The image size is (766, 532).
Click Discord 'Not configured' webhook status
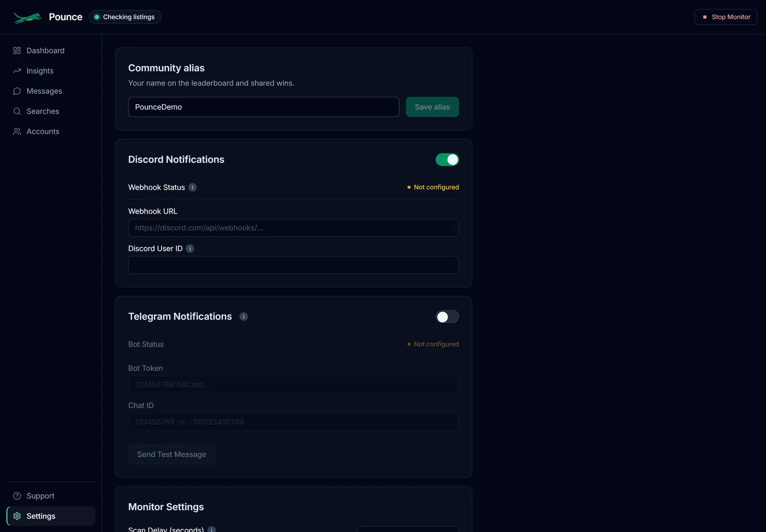coord(433,187)
